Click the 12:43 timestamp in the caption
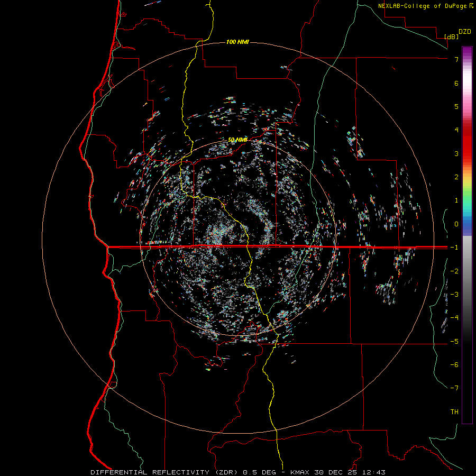 (374, 472)
